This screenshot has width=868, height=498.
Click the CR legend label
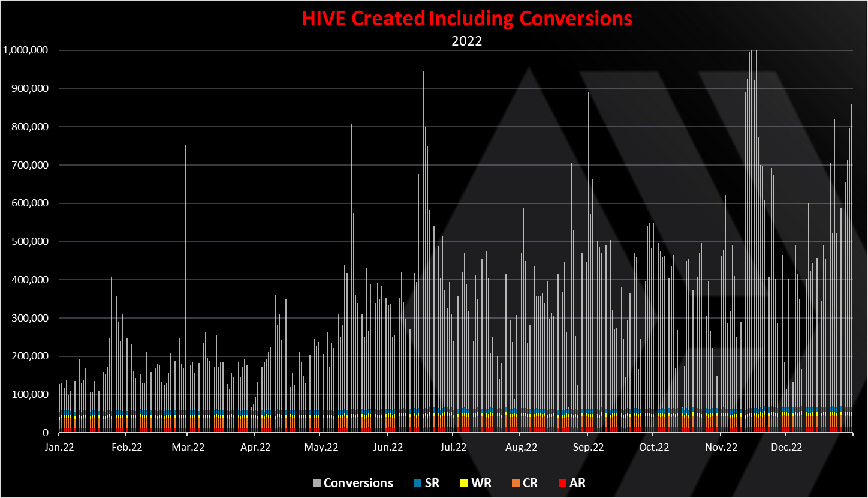coord(529,483)
